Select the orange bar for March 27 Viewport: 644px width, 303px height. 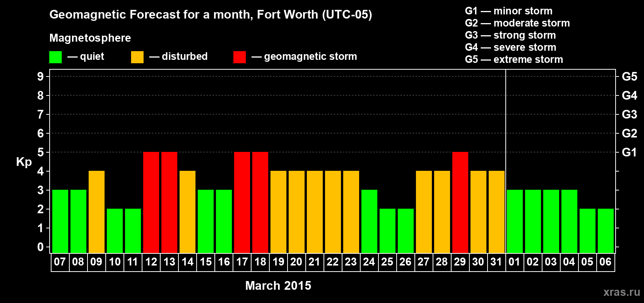[x=424, y=212]
